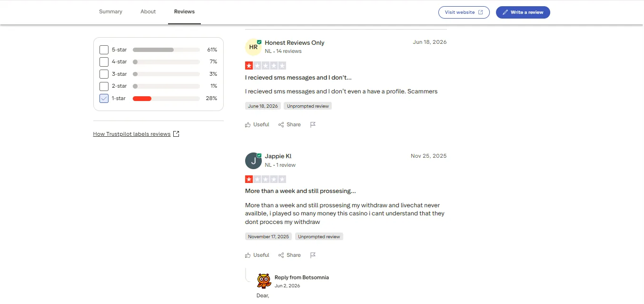The height and width of the screenshot is (304, 644).
Task: Flag Jappie Kl's review
Action: point(313,255)
